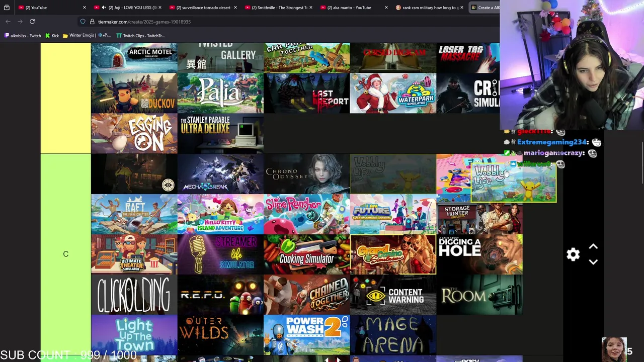Select the Chained Together game tile
The height and width of the screenshot is (362, 644).
pos(307,295)
